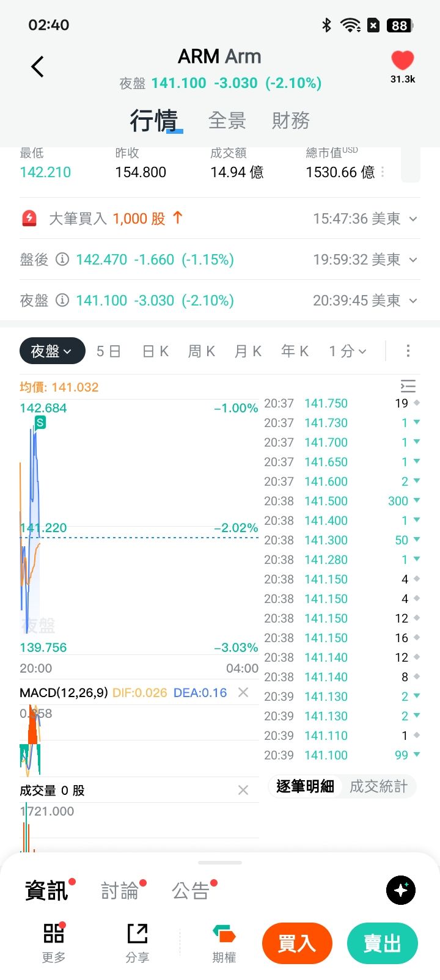The width and height of the screenshot is (440, 980).
Task: Switch to 成交統計 view
Action: coord(378,786)
